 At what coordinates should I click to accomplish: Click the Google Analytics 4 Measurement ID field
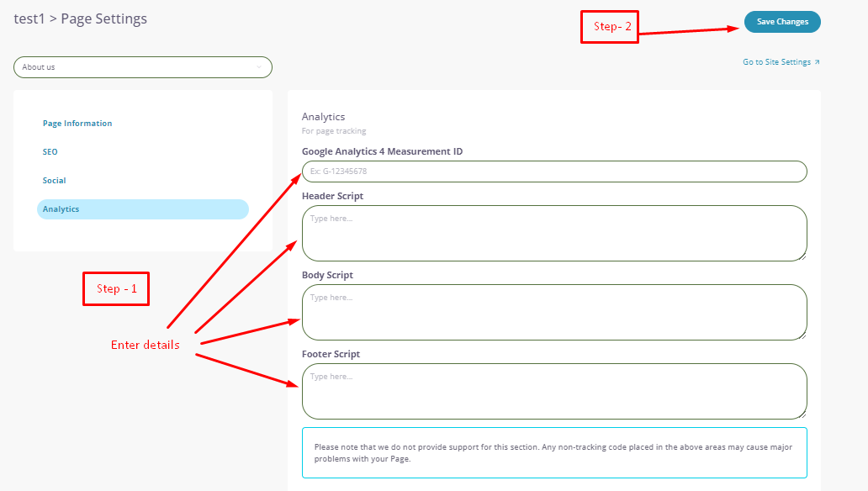point(553,171)
